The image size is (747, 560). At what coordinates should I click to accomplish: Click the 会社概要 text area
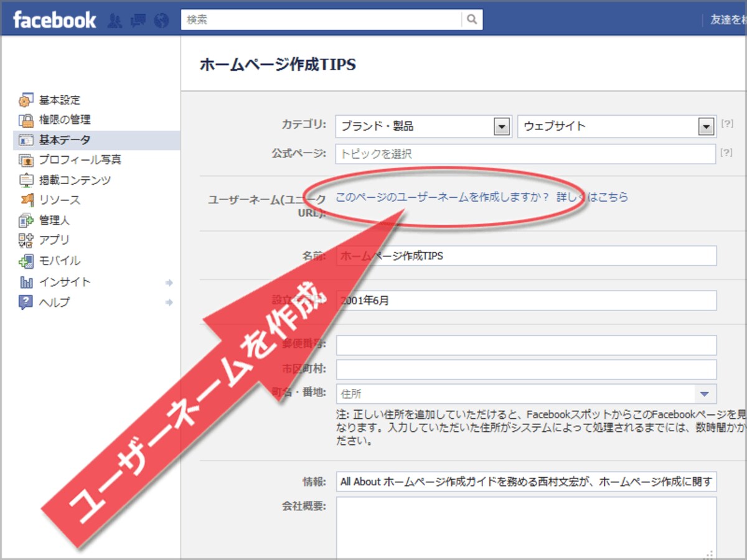(526, 528)
